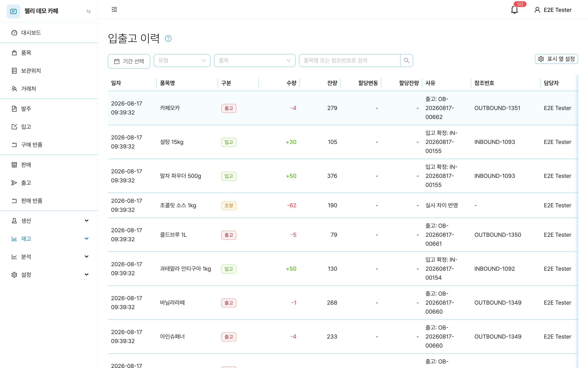Click the 품목 shopping bag icon

point(14,53)
